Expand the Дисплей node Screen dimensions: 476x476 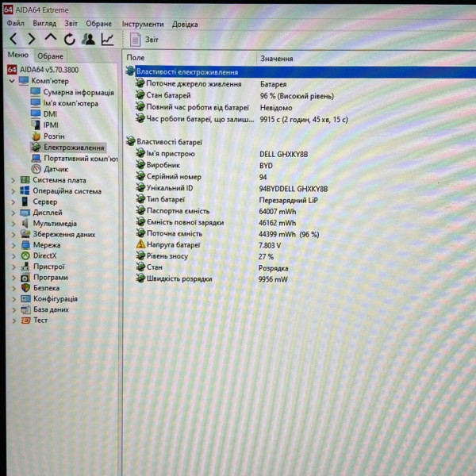(x=13, y=213)
